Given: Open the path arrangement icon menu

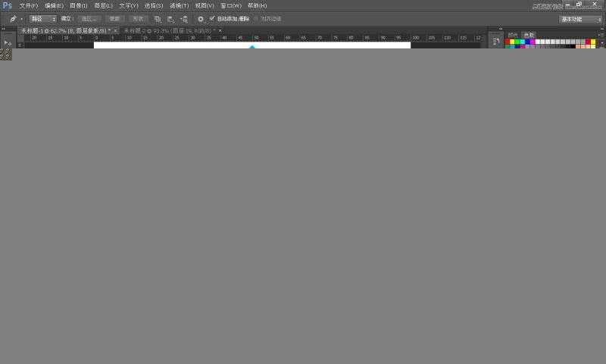Looking at the screenshot, I should coord(184,19).
